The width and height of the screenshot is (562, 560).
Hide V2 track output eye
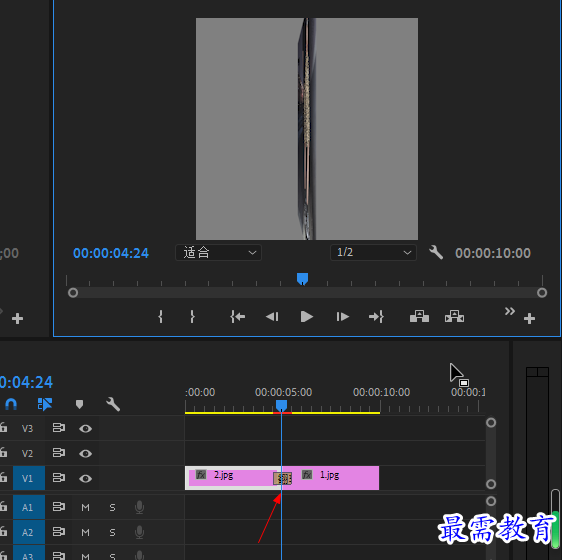pos(85,454)
